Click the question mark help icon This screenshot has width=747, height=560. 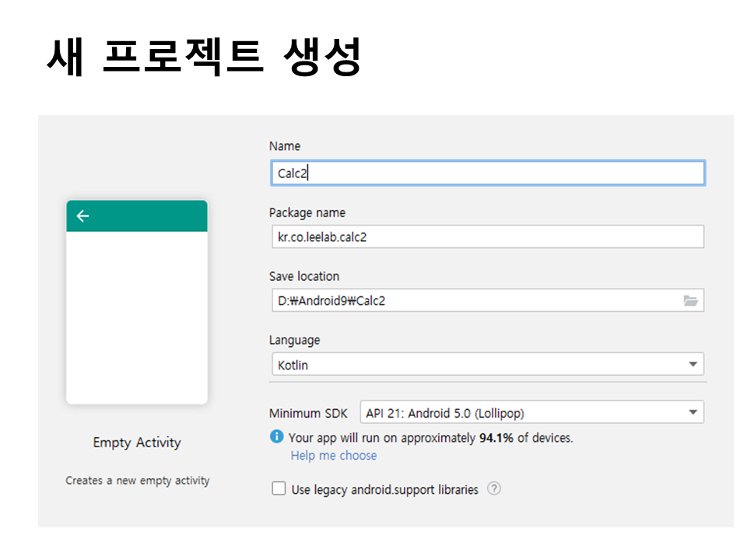point(493,489)
